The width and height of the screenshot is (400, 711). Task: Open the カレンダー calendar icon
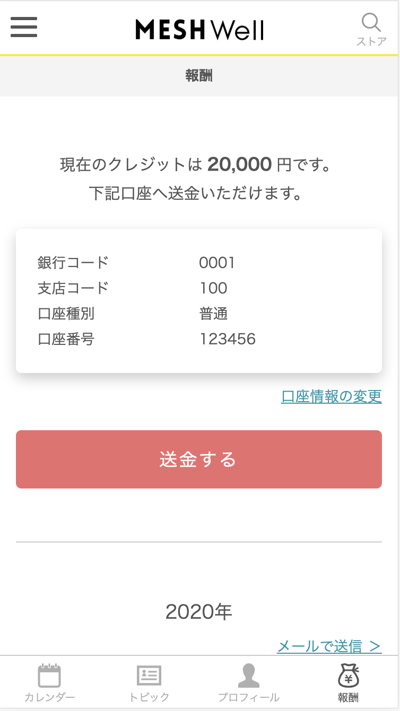pyautogui.click(x=49, y=676)
